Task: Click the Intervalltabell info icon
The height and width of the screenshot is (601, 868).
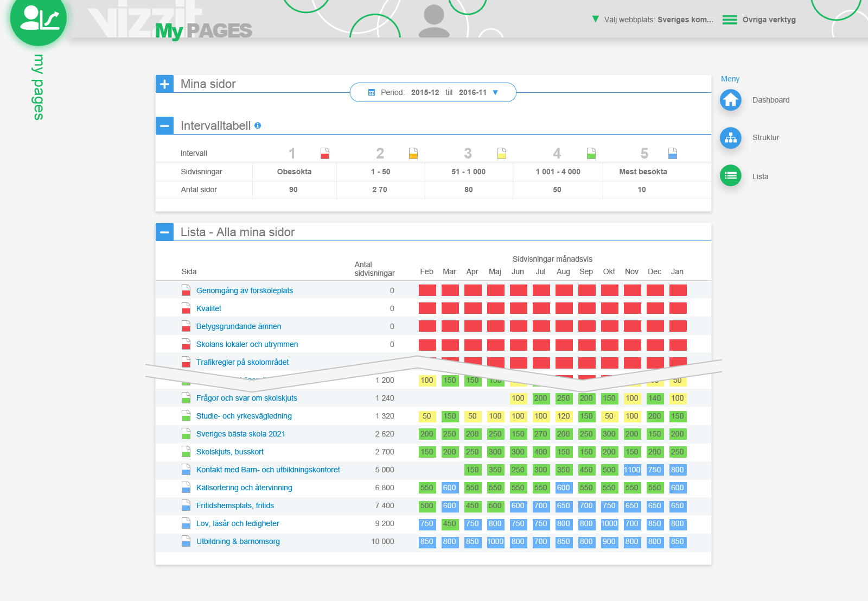Action: pos(258,125)
